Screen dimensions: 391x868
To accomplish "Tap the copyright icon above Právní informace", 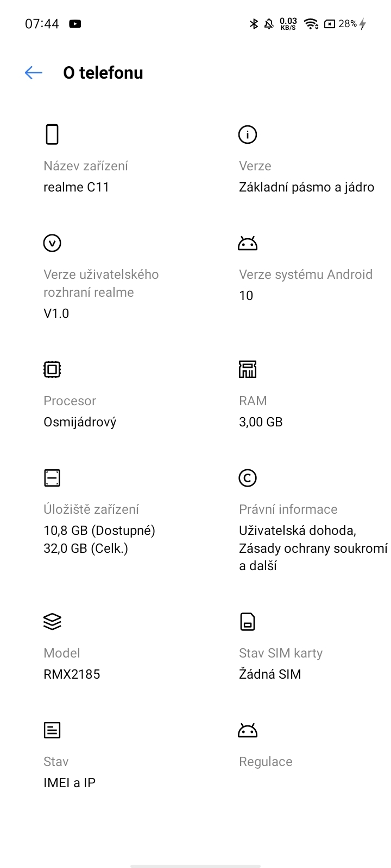I will (247, 477).
